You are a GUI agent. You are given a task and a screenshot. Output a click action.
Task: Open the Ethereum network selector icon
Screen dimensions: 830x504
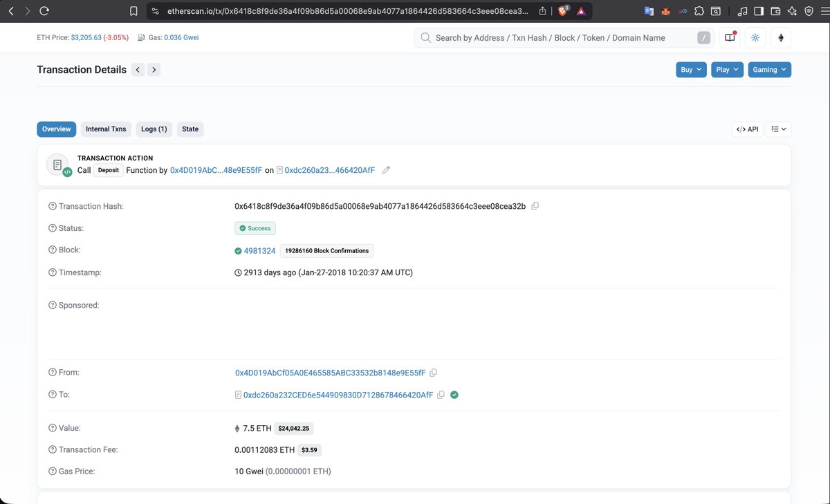pyautogui.click(x=782, y=38)
